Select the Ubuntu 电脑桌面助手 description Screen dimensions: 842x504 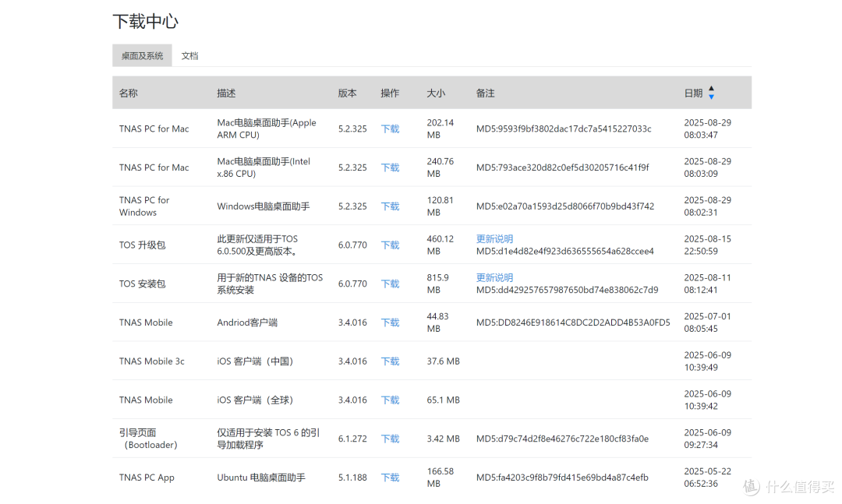(261, 478)
